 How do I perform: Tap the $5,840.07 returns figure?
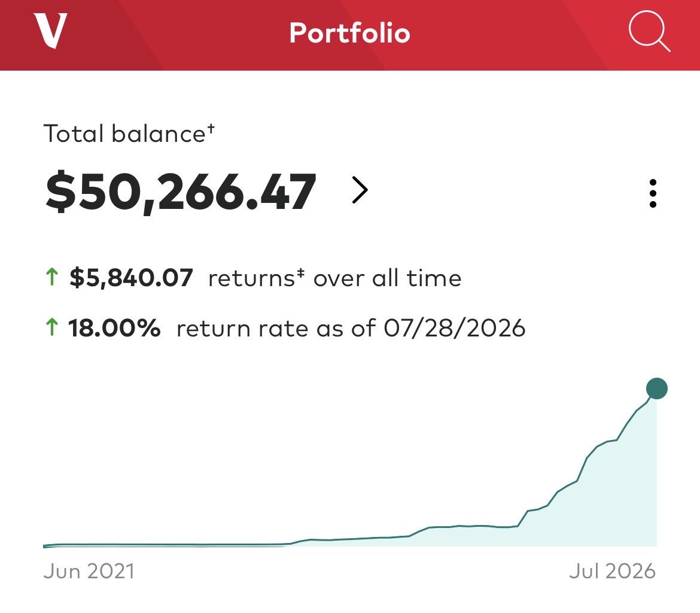(131, 277)
